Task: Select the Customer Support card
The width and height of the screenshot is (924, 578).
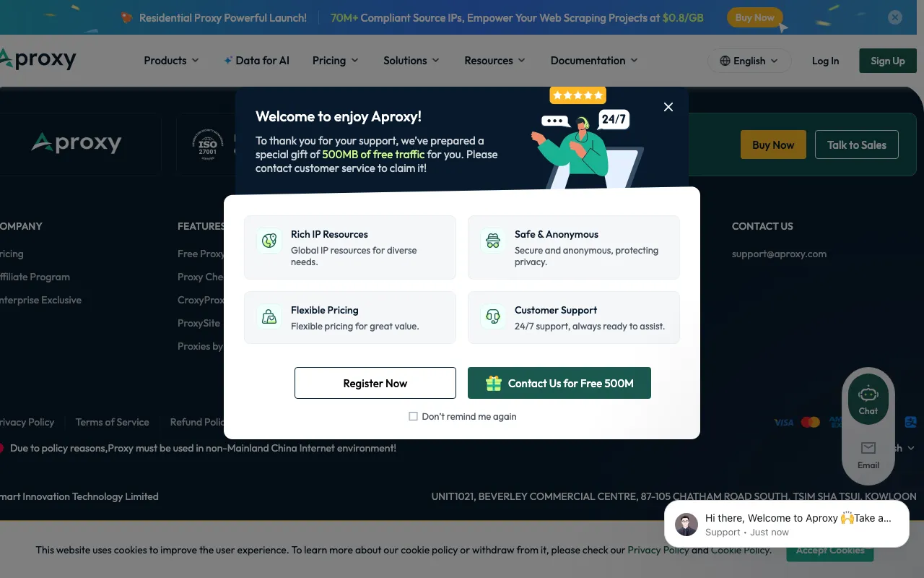Action: click(x=574, y=317)
